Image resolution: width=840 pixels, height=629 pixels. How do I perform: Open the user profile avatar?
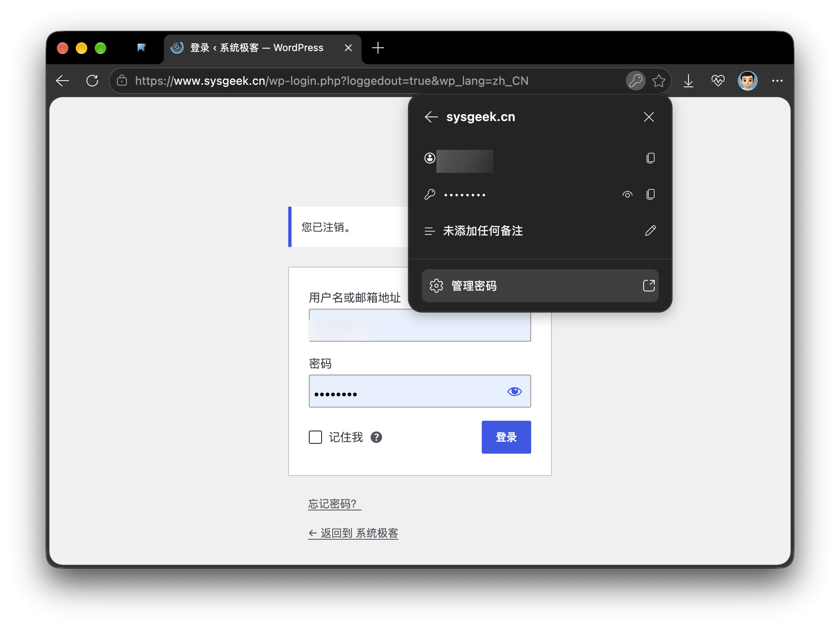[748, 81]
